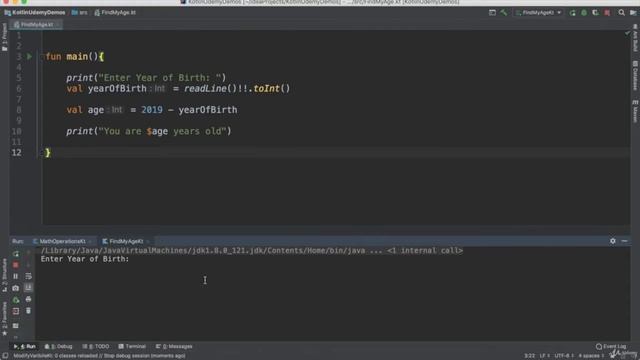Open the Project tool window from left stripe
The image size is (640, 360).
tap(4, 37)
